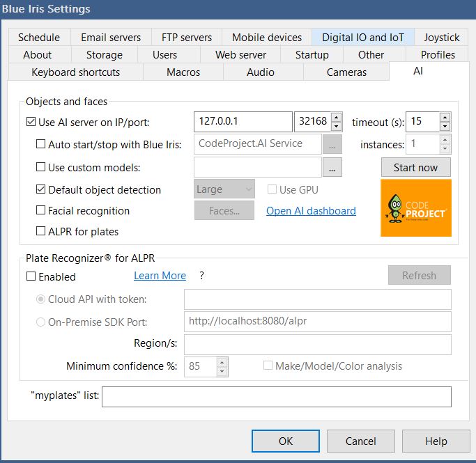
Task: Click the question mark next to Learn More
Action: tap(202, 275)
